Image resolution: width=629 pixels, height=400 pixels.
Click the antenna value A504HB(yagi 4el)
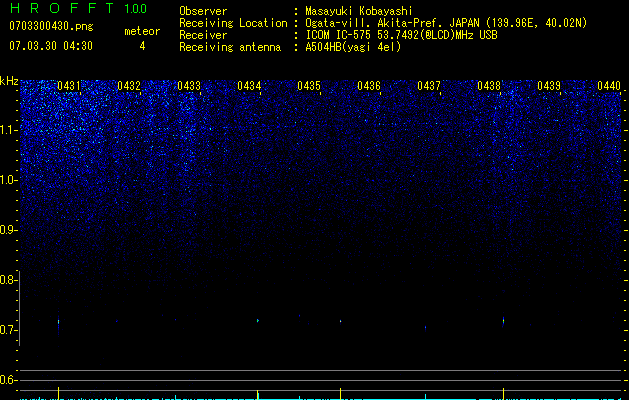(x=353, y=47)
